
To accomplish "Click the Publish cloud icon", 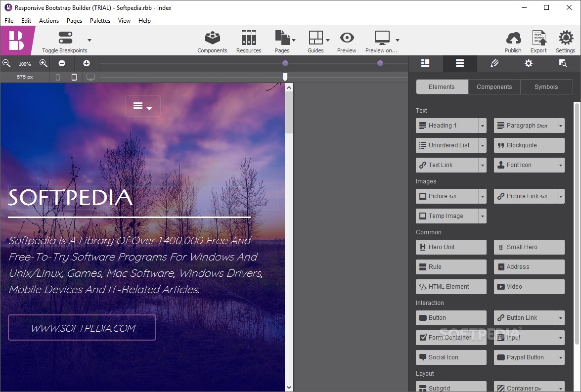I will pyautogui.click(x=513, y=38).
